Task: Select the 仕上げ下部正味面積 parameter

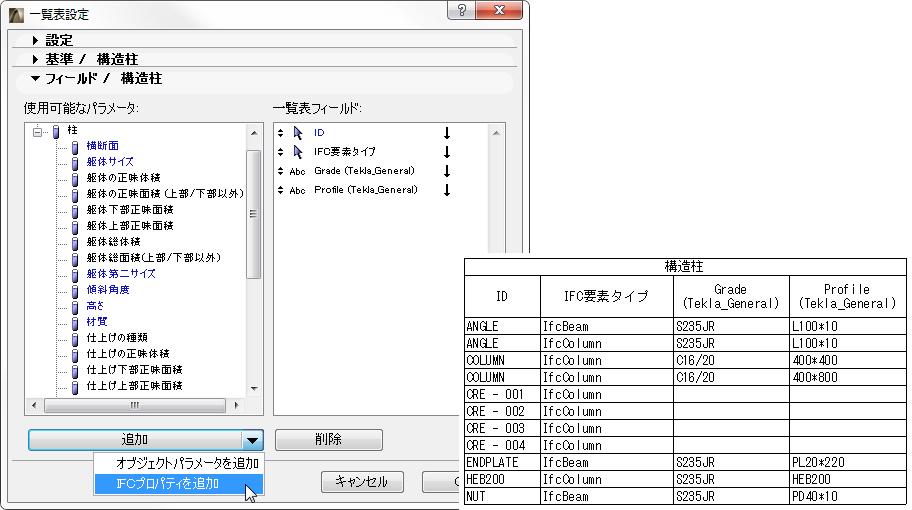Action: 134,369
